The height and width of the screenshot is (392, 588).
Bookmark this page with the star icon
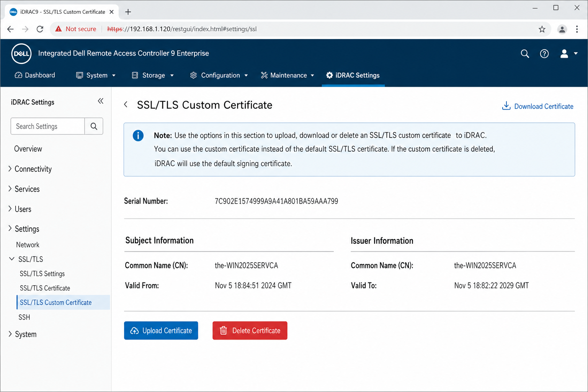pyautogui.click(x=542, y=29)
